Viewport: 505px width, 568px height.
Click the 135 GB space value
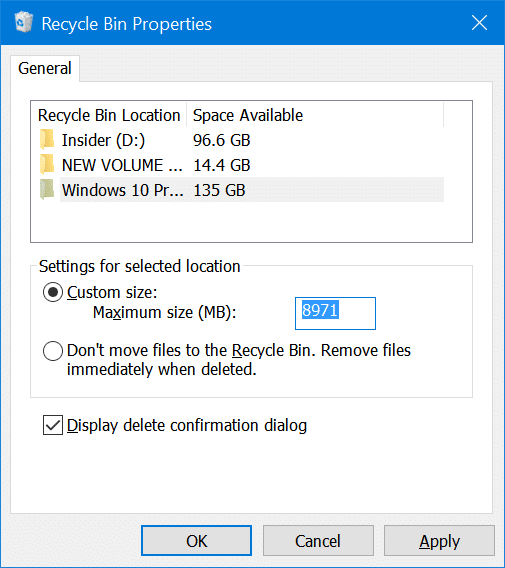pyautogui.click(x=220, y=190)
